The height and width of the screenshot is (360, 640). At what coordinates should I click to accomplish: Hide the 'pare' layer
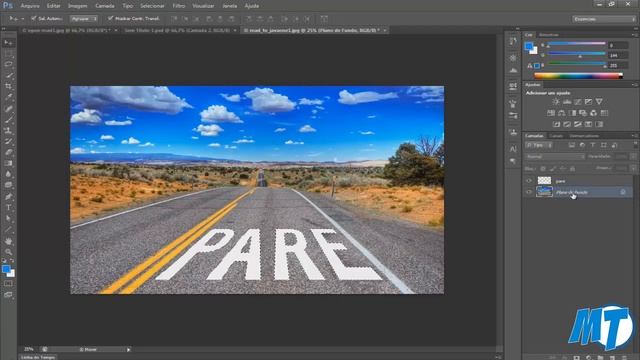(529, 181)
